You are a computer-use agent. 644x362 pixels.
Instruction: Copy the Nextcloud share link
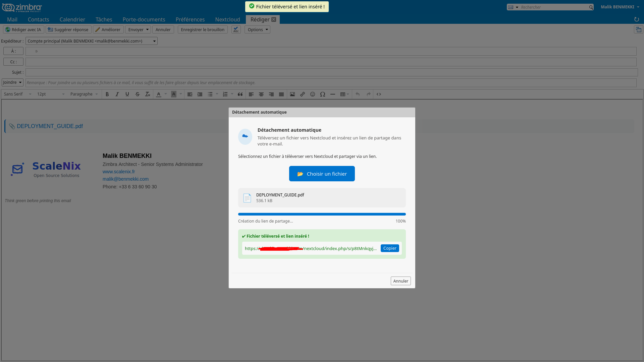(x=389, y=248)
